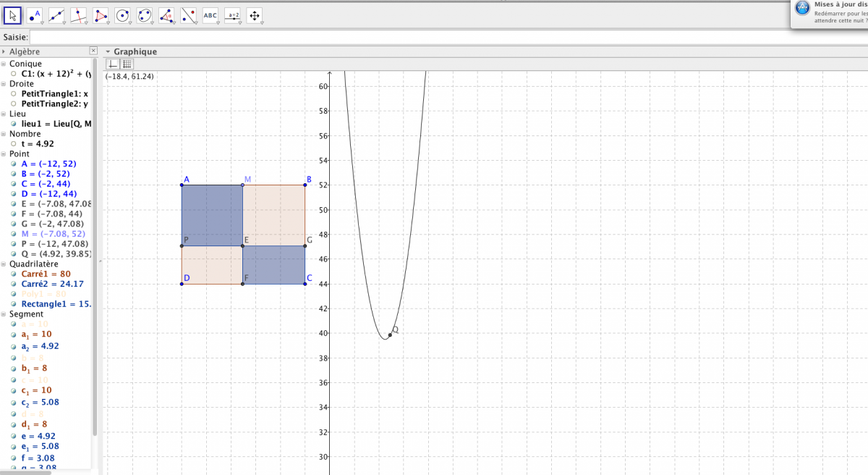Pick the Angle measurement tool

(x=166, y=14)
